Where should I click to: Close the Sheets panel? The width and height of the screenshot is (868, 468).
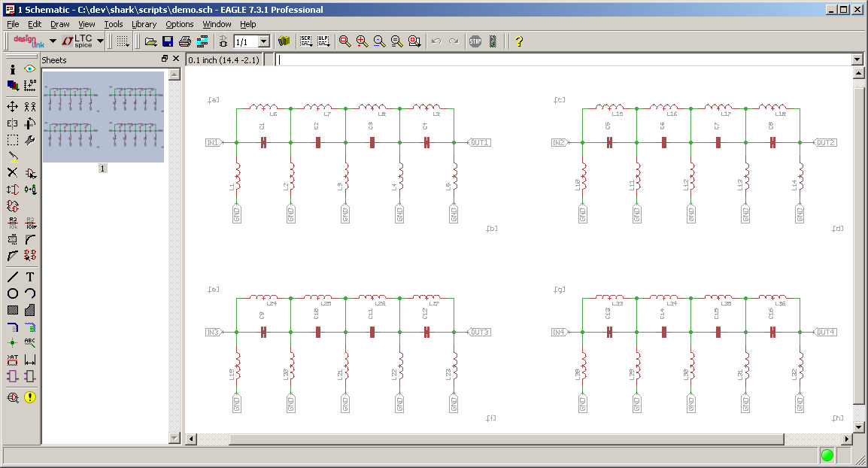[x=176, y=59]
